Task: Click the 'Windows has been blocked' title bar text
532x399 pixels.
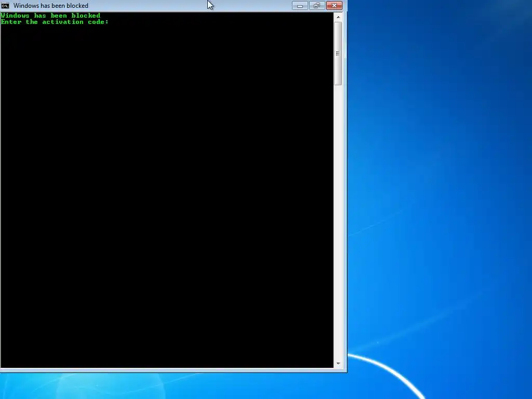Action: tap(51, 6)
